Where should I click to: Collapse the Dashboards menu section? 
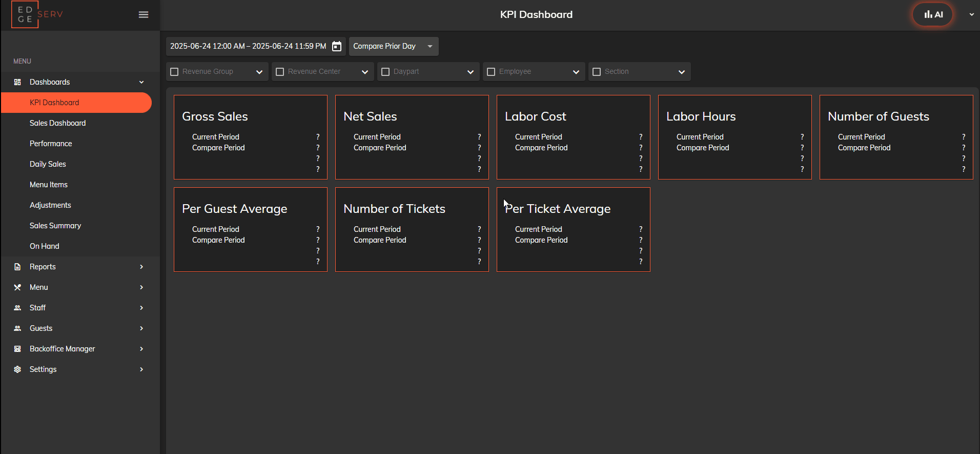141,82
